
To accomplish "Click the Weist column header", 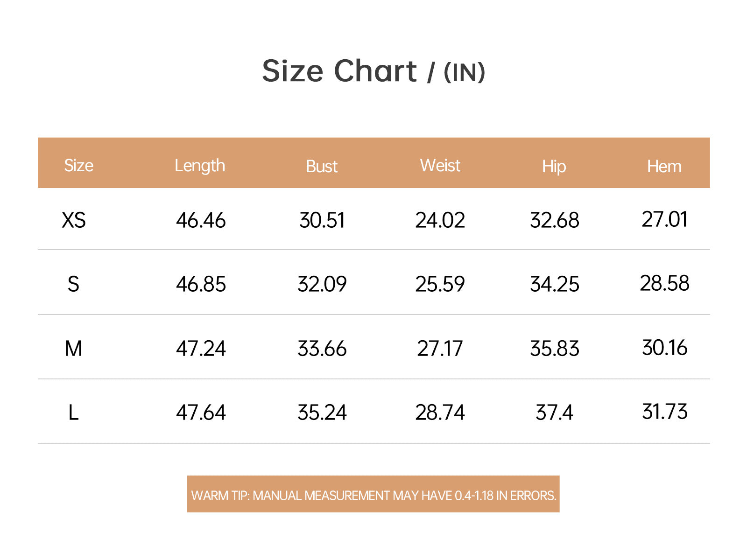I will (x=440, y=166).
